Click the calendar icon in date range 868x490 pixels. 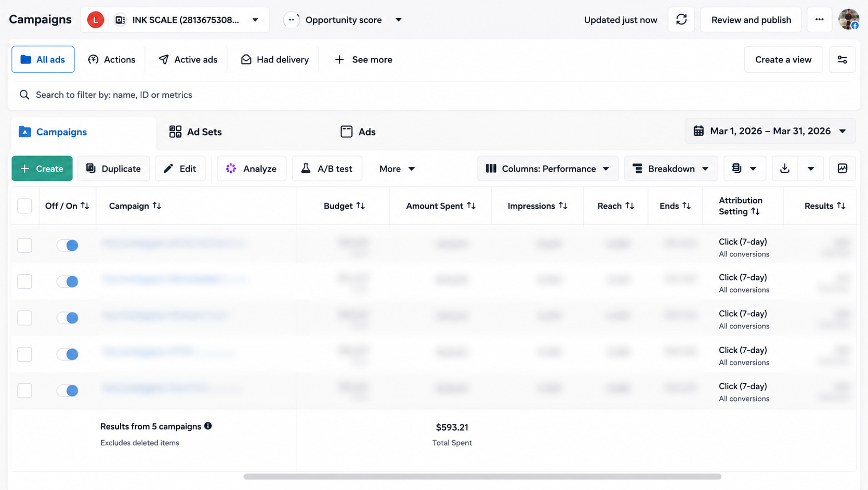coord(699,131)
